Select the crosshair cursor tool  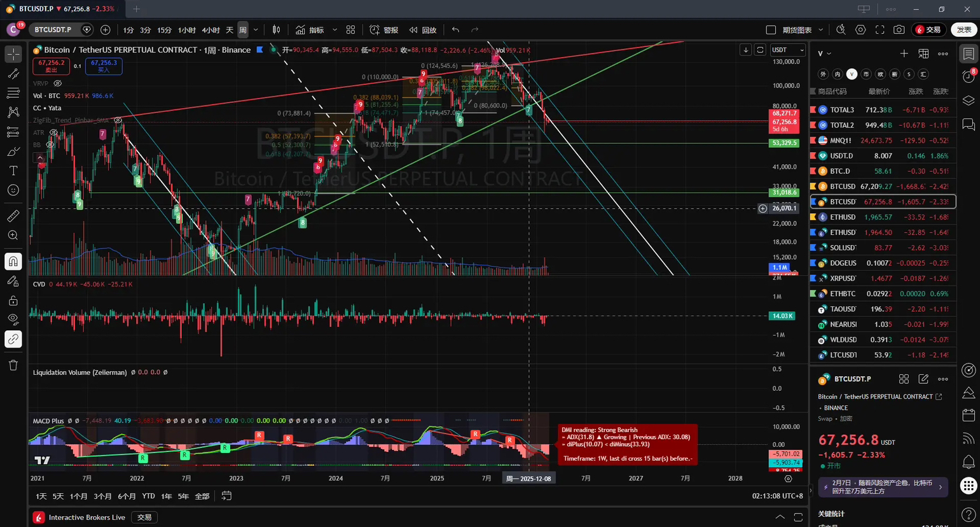tap(13, 54)
